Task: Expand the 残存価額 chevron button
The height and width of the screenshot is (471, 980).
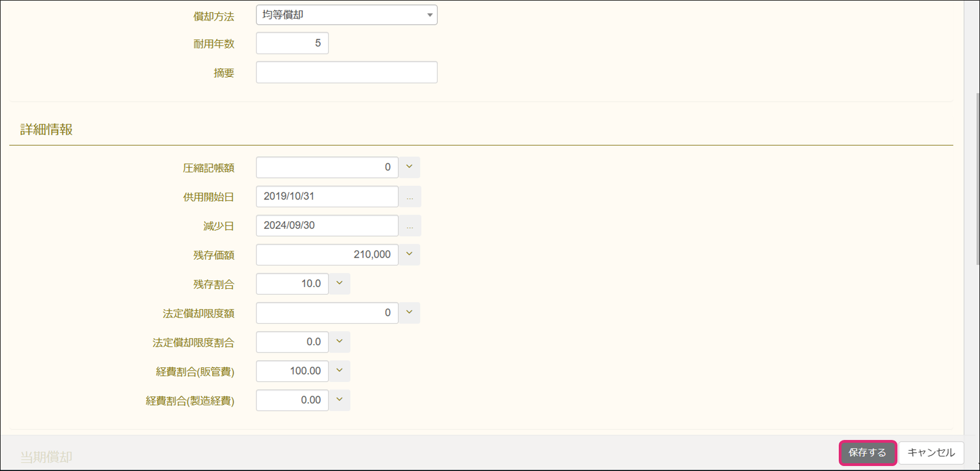Action: tap(409, 254)
